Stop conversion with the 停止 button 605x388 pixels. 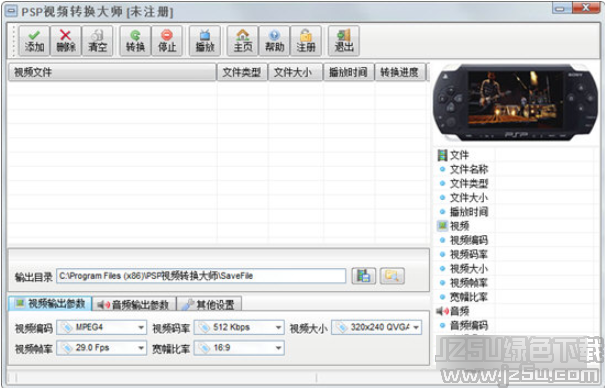(x=167, y=41)
